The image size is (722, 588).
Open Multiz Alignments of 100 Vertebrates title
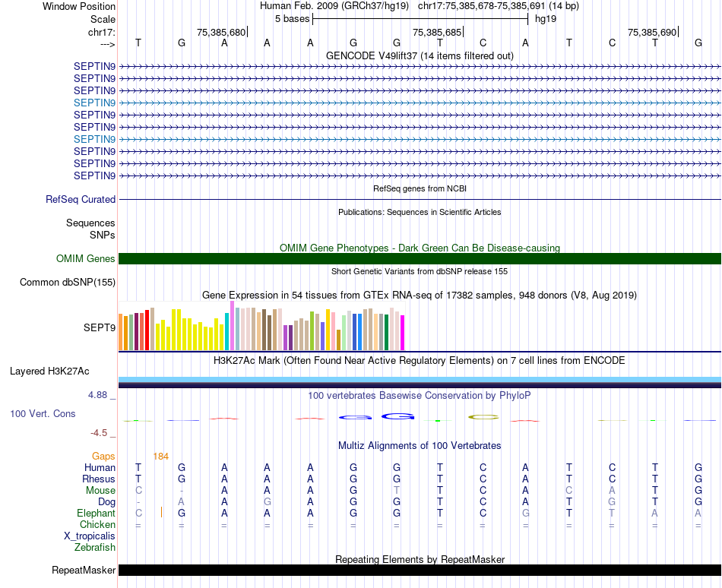[x=420, y=445]
